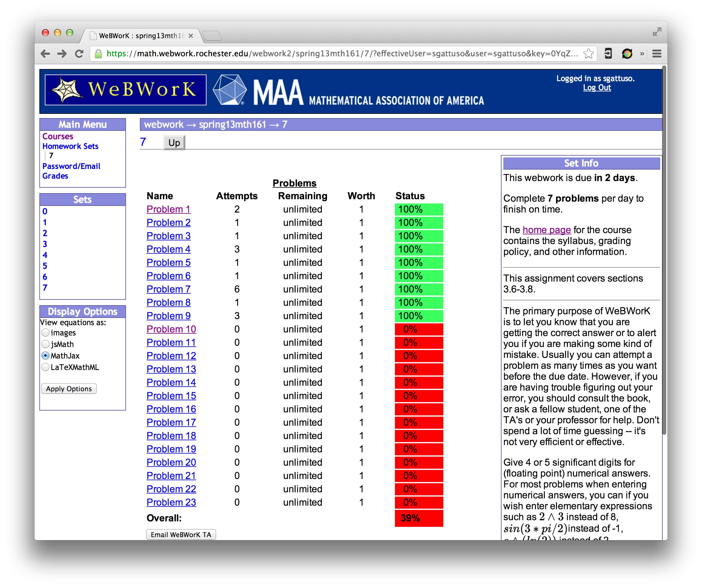
Task: Open the course home page link
Action: point(547,230)
